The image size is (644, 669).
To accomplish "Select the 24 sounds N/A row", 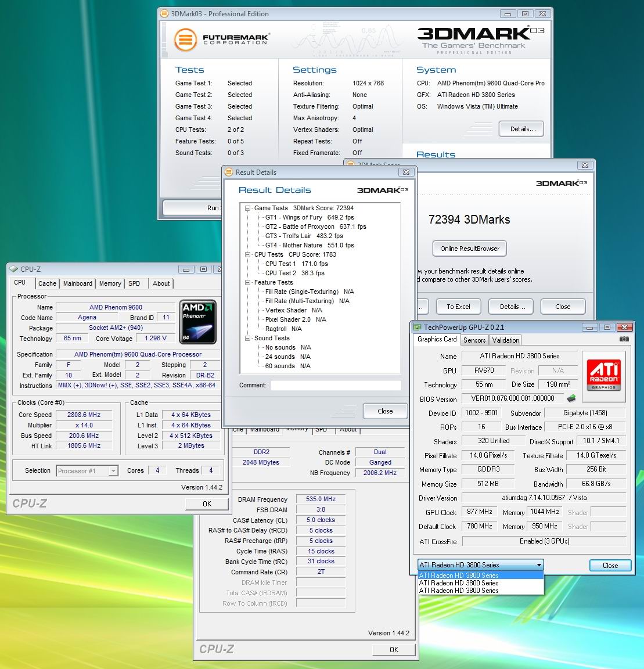I will (287, 357).
